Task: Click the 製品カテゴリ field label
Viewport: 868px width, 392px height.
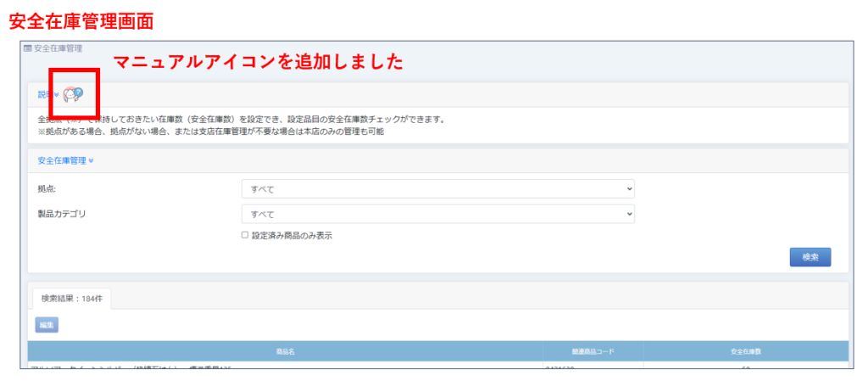Action: [x=62, y=213]
